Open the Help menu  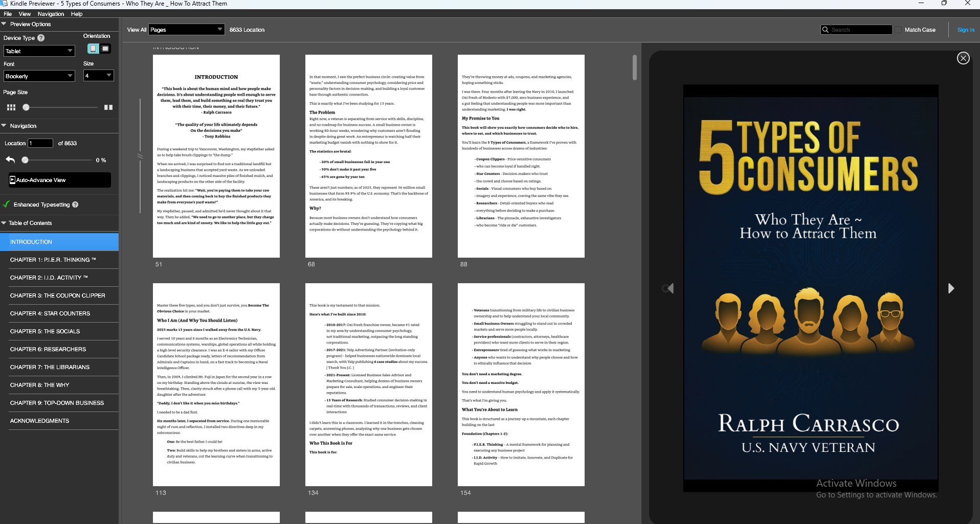tap(77, 14)
